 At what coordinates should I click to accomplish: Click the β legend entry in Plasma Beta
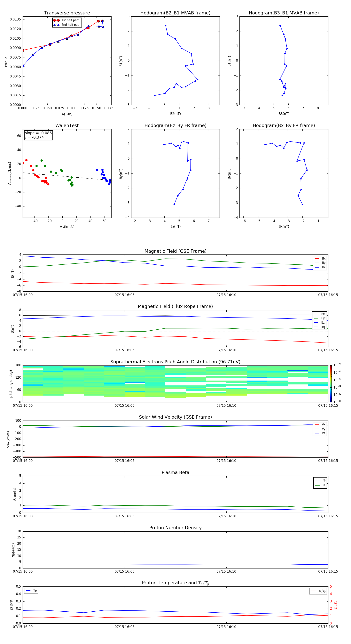click(x=320, y=485)
